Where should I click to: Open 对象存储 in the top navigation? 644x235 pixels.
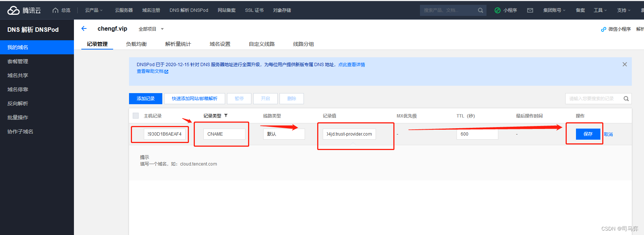point(282,10)
